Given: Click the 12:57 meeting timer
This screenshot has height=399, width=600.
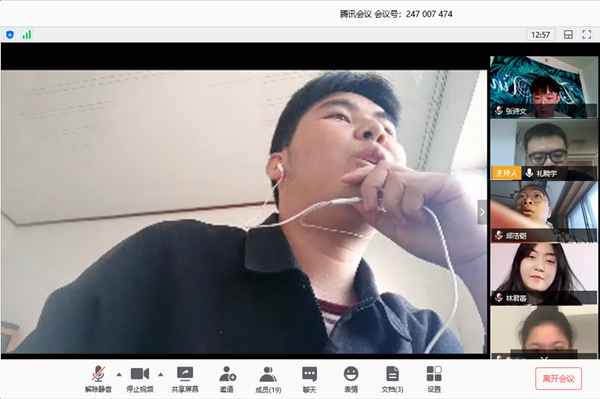Looking at the screenshot, I should tap(540, 35).
